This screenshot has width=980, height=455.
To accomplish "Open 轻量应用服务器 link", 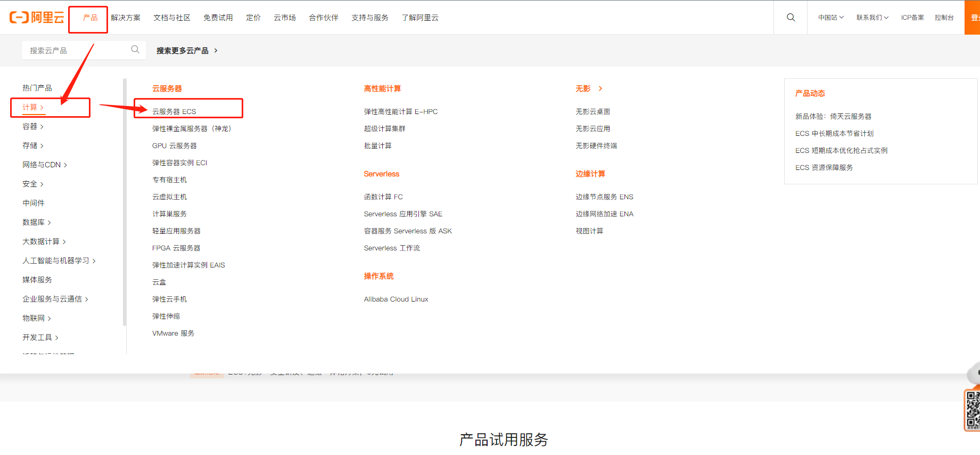I will tap(177, 231).
